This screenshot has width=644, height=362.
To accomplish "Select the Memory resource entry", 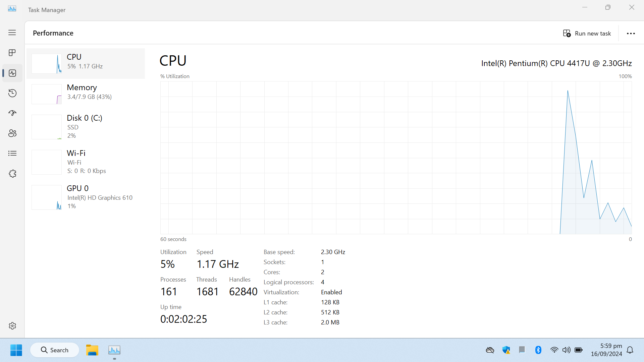I will coord(86,94).
